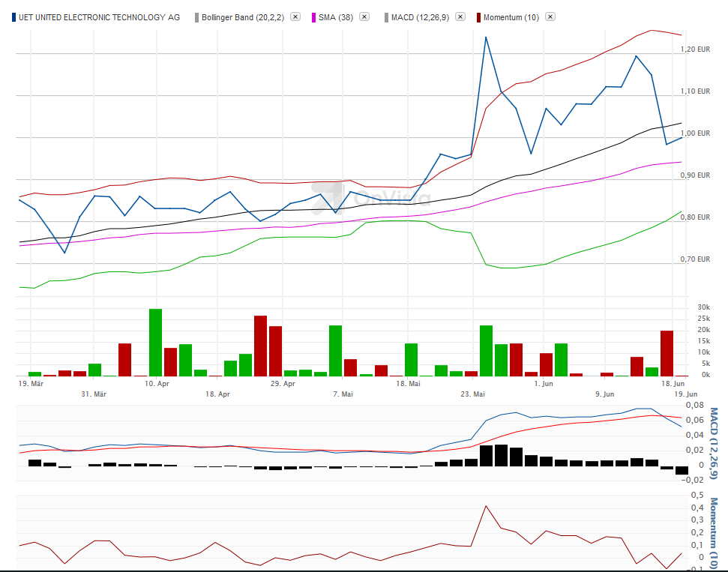
Task: Click the 18. Mai date label
Action: pos(408,384)
